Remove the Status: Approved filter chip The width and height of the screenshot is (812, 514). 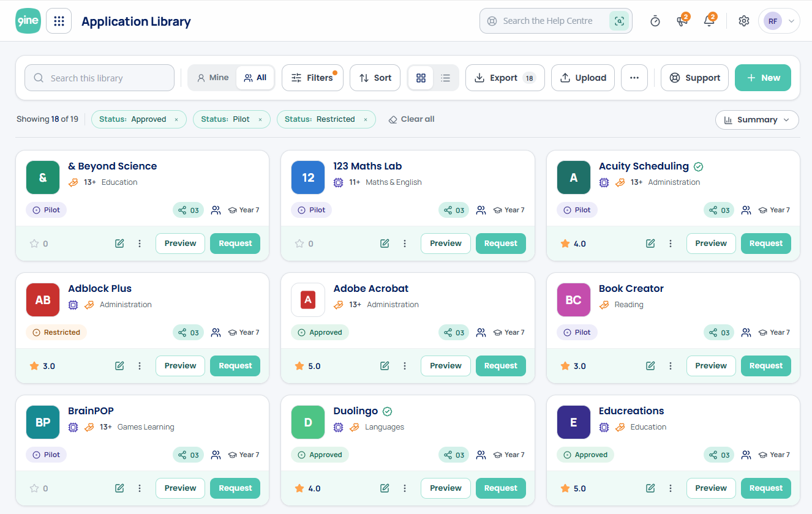tap(176, 119)
